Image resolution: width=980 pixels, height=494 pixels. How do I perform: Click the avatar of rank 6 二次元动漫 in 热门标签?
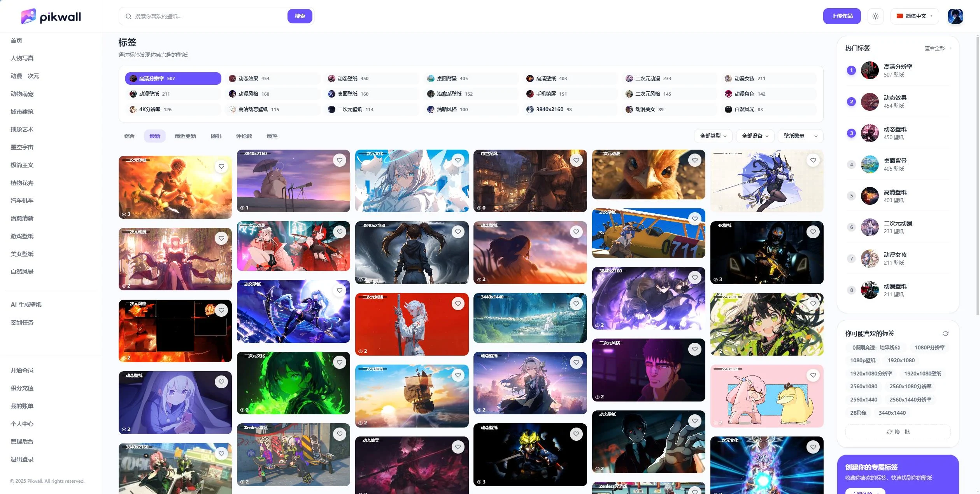[870, 227]
